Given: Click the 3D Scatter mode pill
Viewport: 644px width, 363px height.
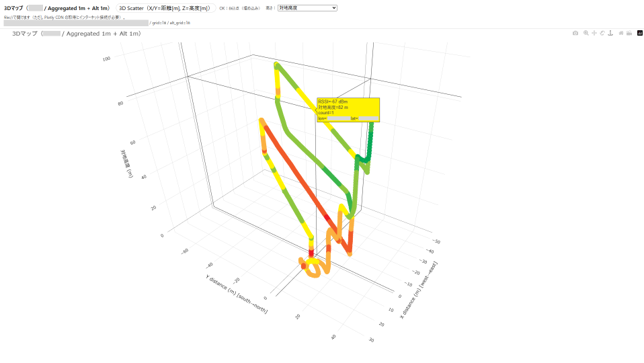Looking at the screenshot, I should 167,8.
